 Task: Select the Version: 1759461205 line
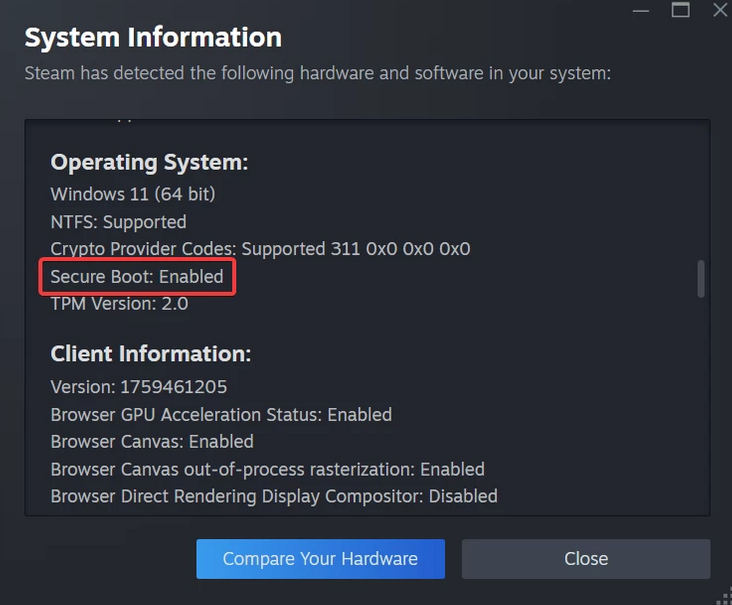point(139,386)
